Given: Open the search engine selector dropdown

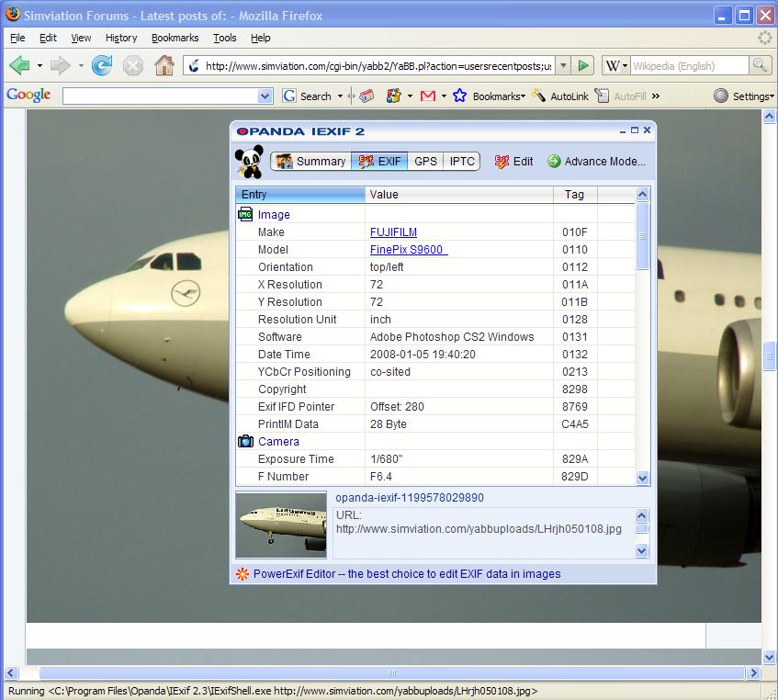Looking at the screenshot, I should click(x=616, y=65).
